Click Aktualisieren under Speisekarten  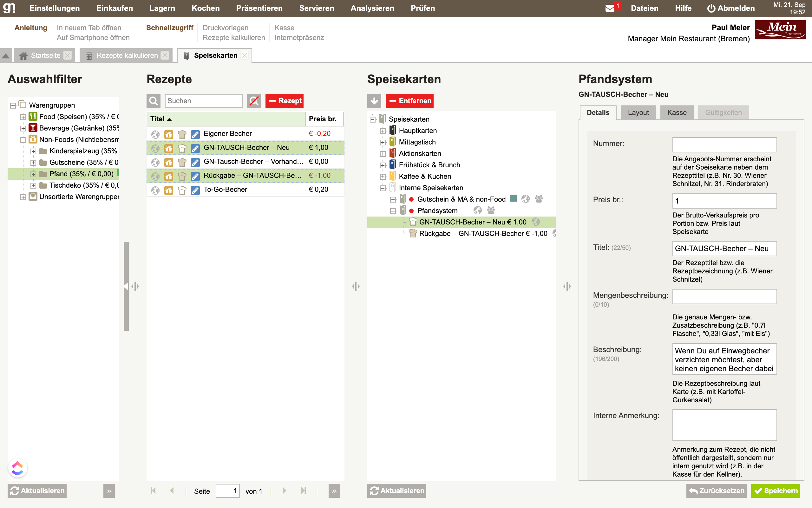(396, 491)
